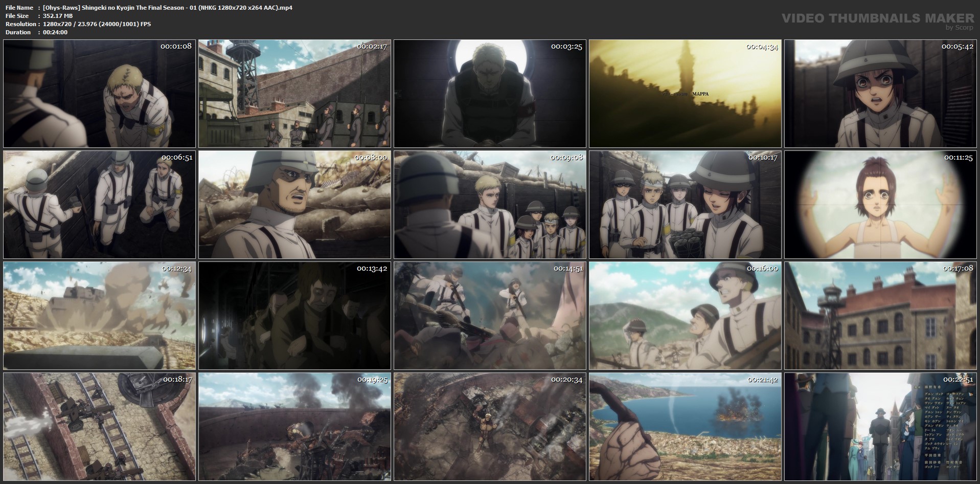Click the thumbnail stamped 00:09:08
Image resolution: width=980 pixels, height=484 pixels.
tap(490, 205)
